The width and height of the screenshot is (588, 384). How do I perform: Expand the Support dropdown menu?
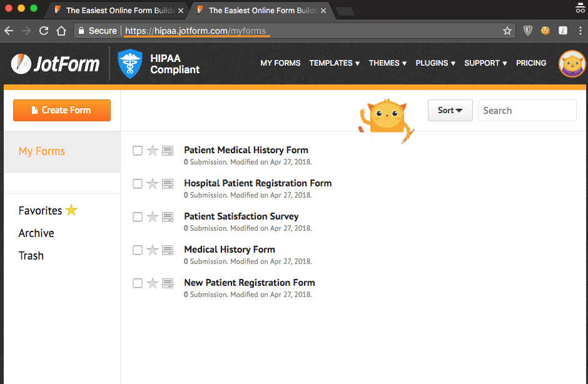tap(485, 63)
